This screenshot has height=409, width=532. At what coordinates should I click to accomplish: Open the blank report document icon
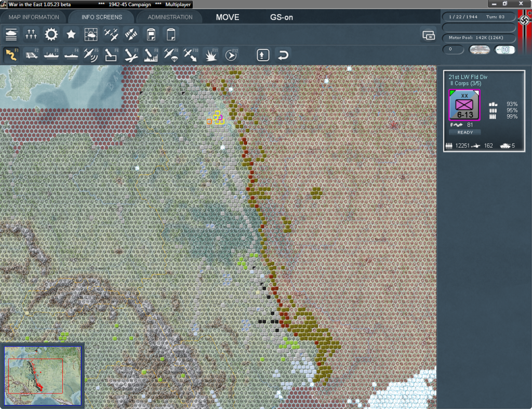click(171, 34)
